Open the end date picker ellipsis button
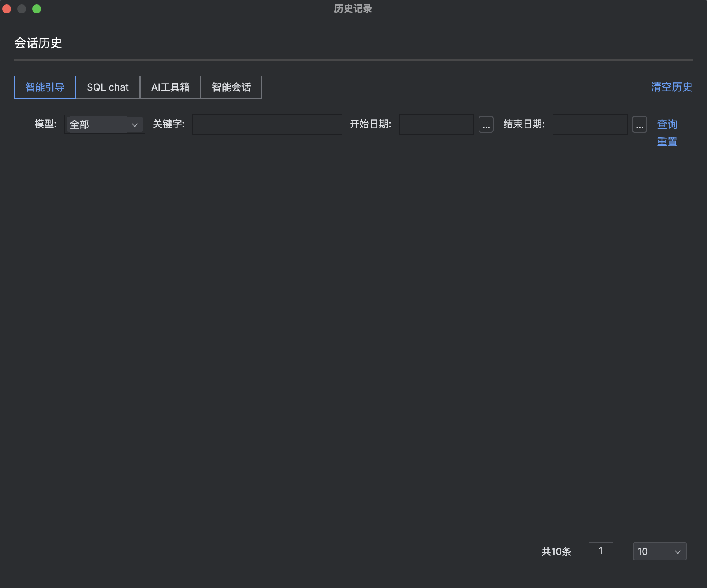Viewport: 707px width, 588px height. tap(639, 125)
